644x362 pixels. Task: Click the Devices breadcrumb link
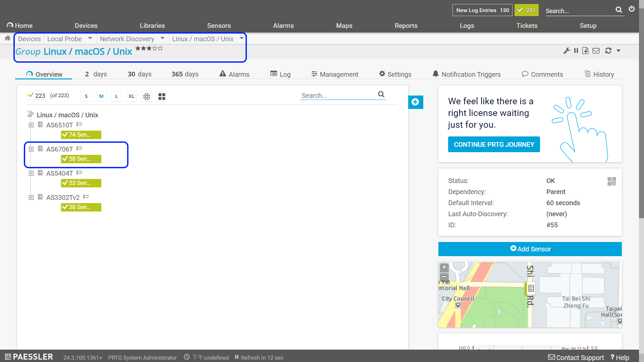[x=30, y=39]
